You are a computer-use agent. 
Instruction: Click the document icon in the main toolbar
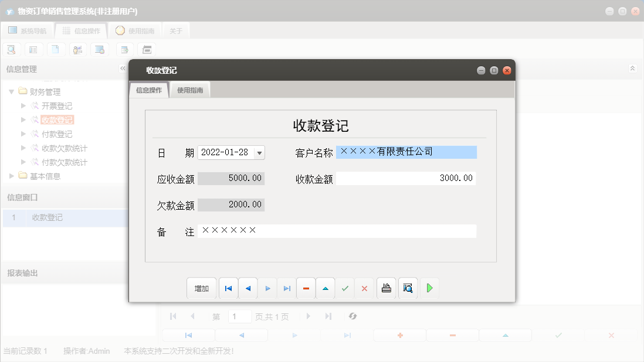56,49
